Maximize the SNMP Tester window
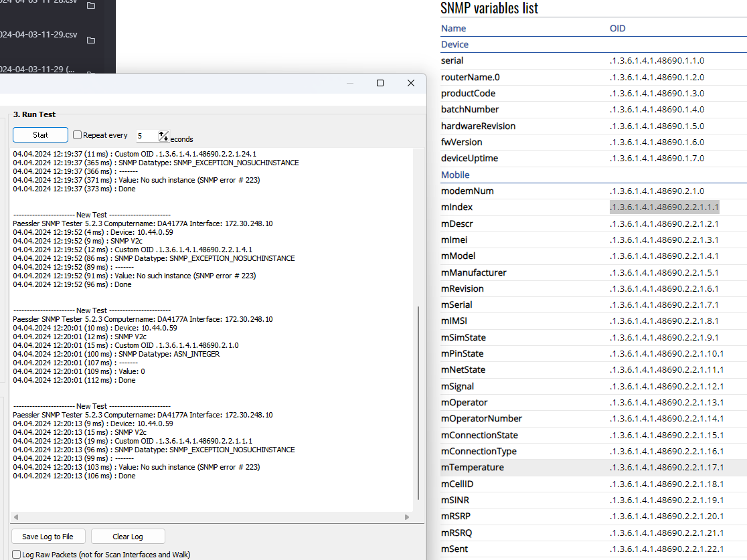Screen dimensions: 747x560 coord(380,84)
